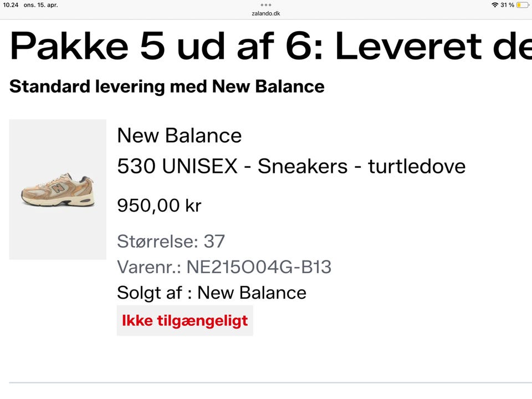Tap the 31 % battery percentage
This screenshot has height=399, width=532.
[507, 5]
